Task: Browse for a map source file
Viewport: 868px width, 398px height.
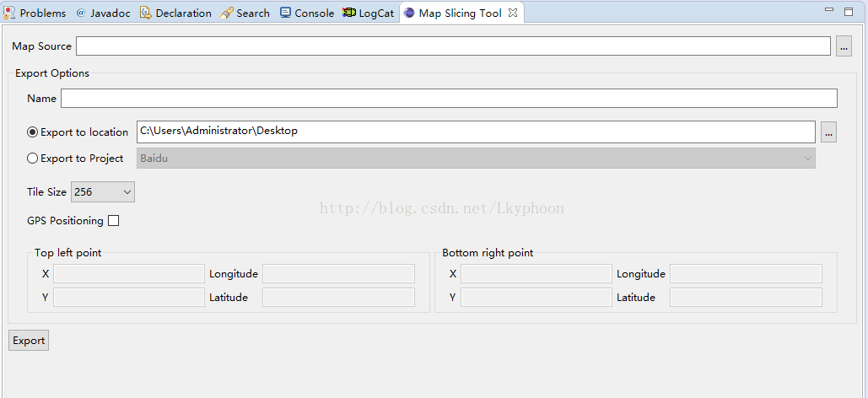Action: click(844, 46)
